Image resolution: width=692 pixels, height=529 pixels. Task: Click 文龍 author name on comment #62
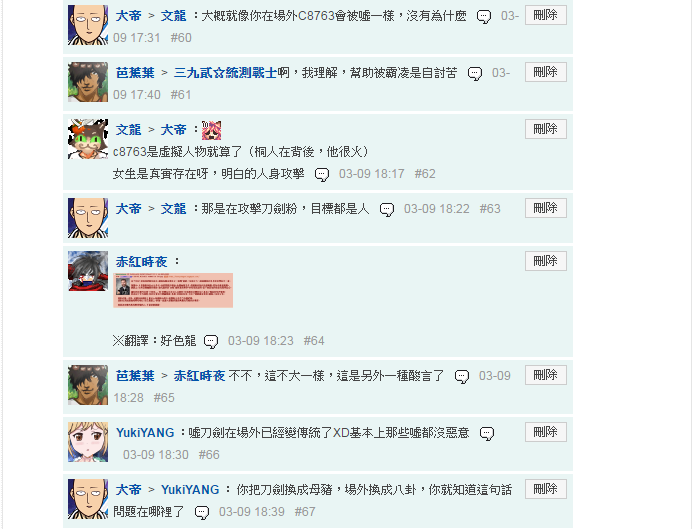click(128, 130)
